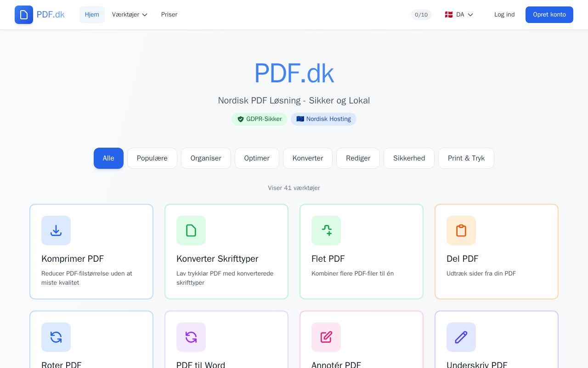Click the EU flag in Nordisk Hosting badge
The image size is (588, 368).
point(300,119)
